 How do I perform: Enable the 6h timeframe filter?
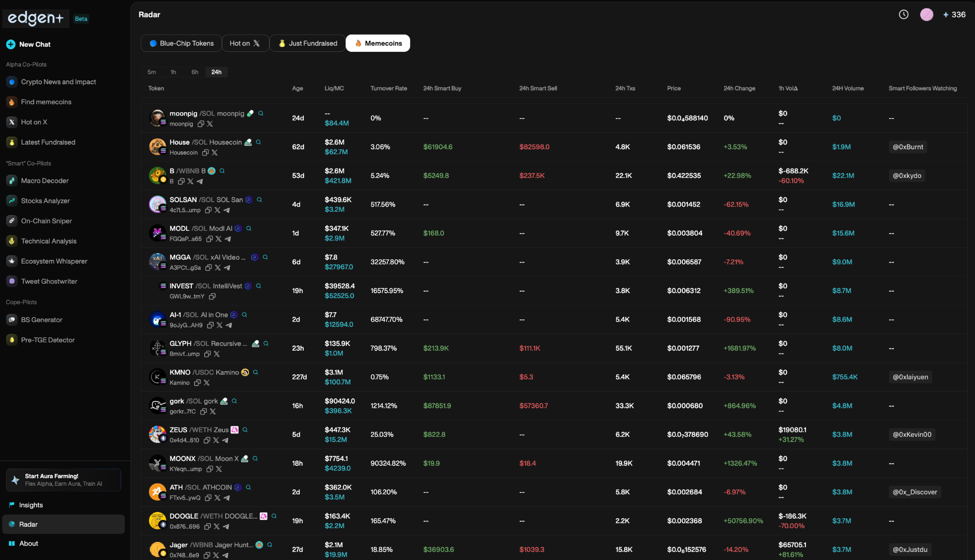click(195, 72)
